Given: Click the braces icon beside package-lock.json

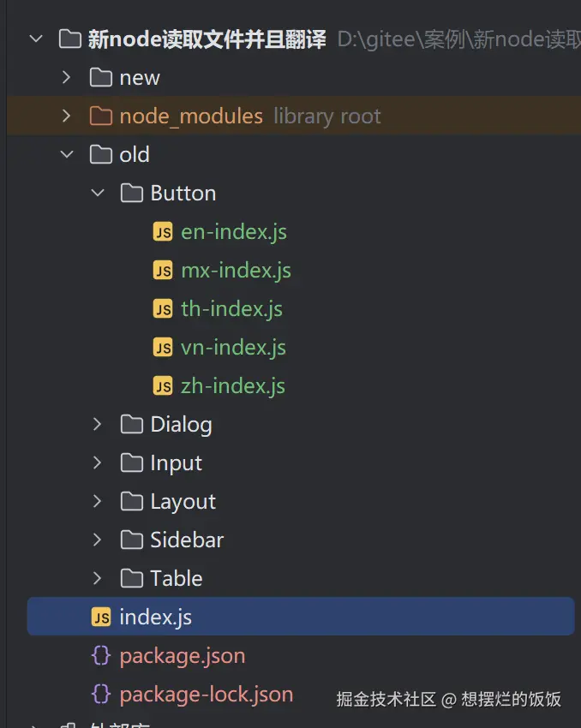Looking at the screenshot, I should click(101, 695).
